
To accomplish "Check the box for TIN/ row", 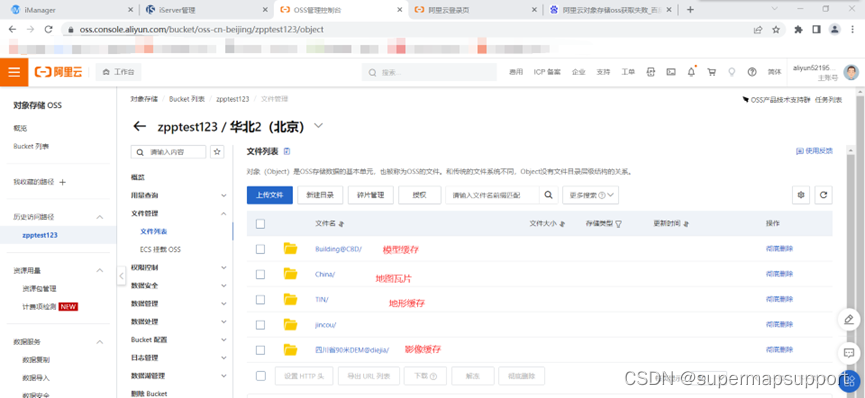I will [x=260, y=299].
